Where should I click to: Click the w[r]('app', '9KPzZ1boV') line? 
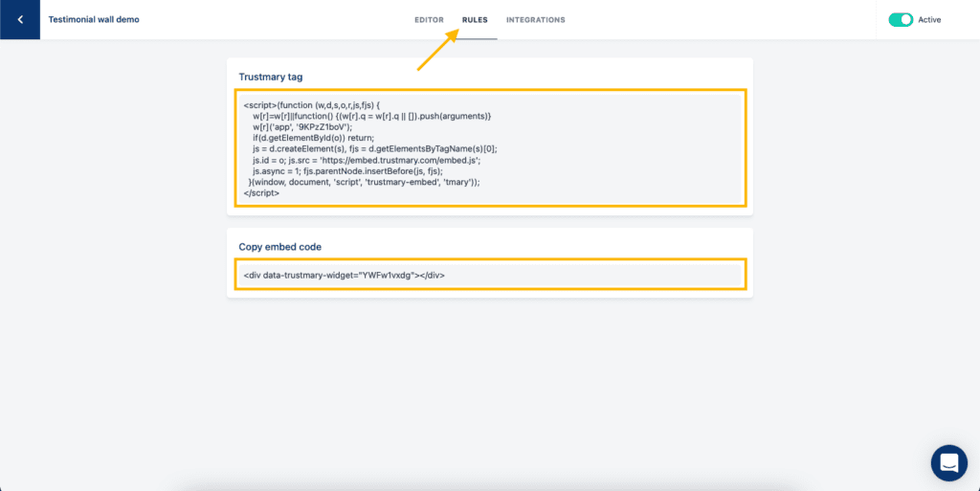302,126
